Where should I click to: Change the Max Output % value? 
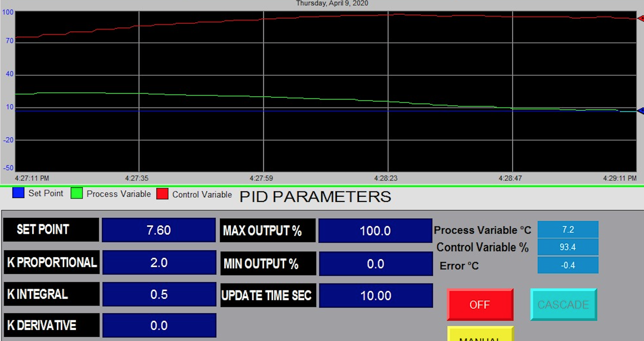pyautogui.click(x=375, y=231)
